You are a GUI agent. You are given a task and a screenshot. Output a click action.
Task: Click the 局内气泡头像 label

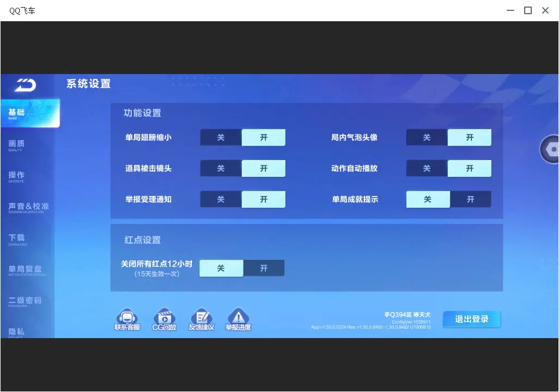pyautogui.click(x=354, y=138)
